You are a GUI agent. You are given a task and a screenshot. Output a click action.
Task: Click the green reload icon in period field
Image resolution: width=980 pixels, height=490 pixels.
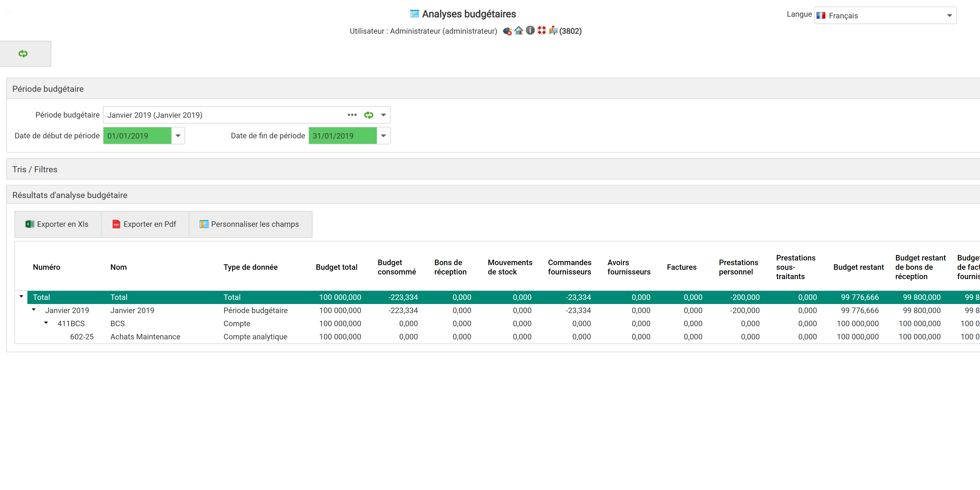pos(368,115)
